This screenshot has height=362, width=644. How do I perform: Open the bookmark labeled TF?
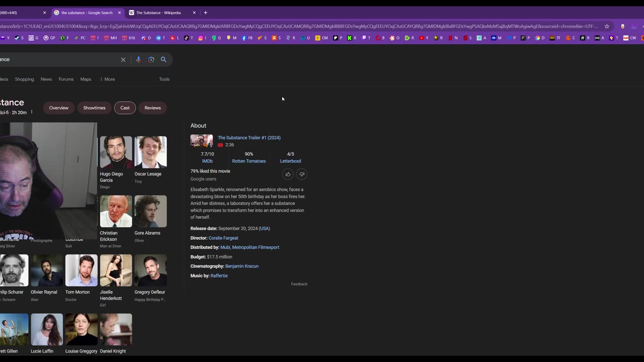click(x=555, y=38)
